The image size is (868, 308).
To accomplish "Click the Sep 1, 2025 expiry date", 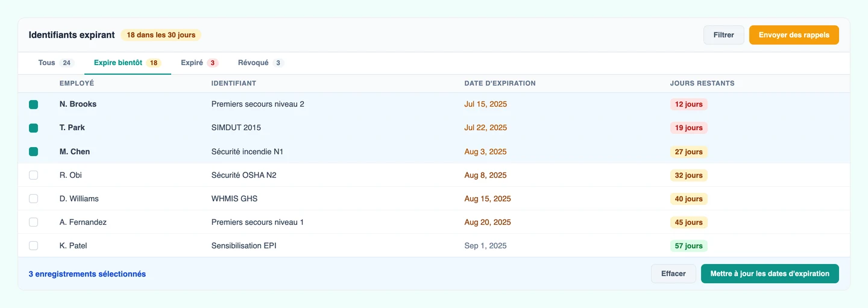I will click(485, 246).
